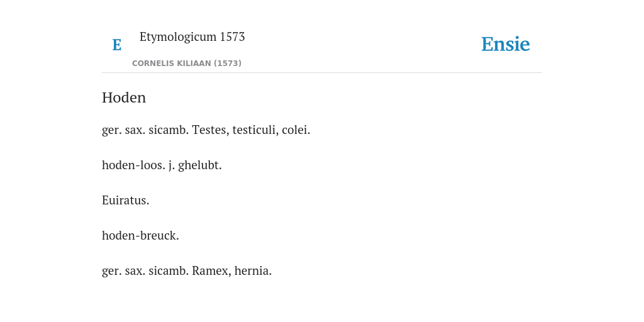The width and height of the screenshot is (644, 322).
Task: Open the Ensie logo link
Action: [x=506, y=44]
